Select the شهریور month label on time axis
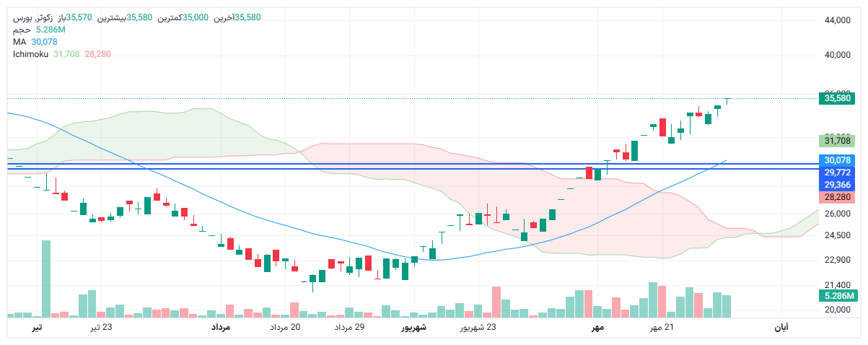 [414, 328]
